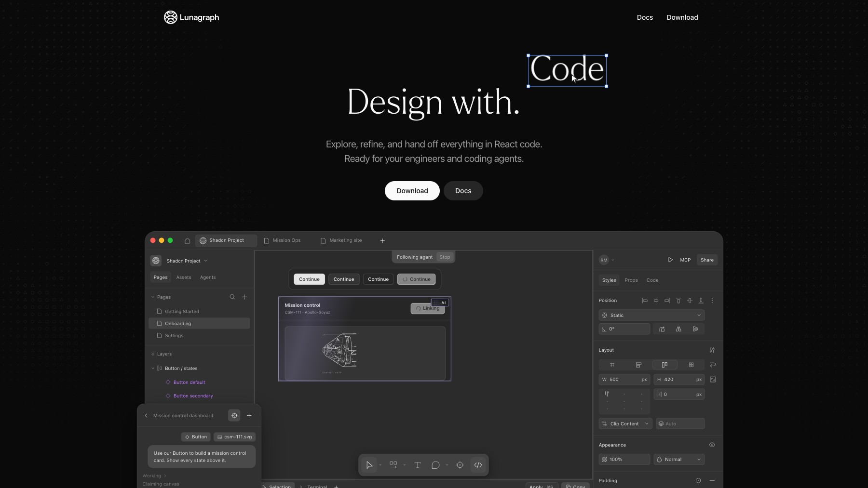This screenshot has height=488, width=868.
Task: Select the Text tool in the canvas toolbar
Action: pyautogui.click(x=418, y=465)
